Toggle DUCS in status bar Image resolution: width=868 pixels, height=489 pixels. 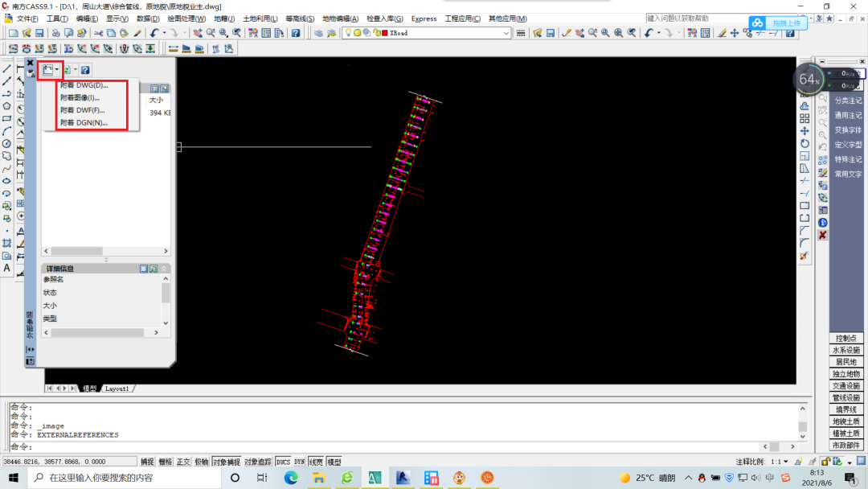pos(283,462)
